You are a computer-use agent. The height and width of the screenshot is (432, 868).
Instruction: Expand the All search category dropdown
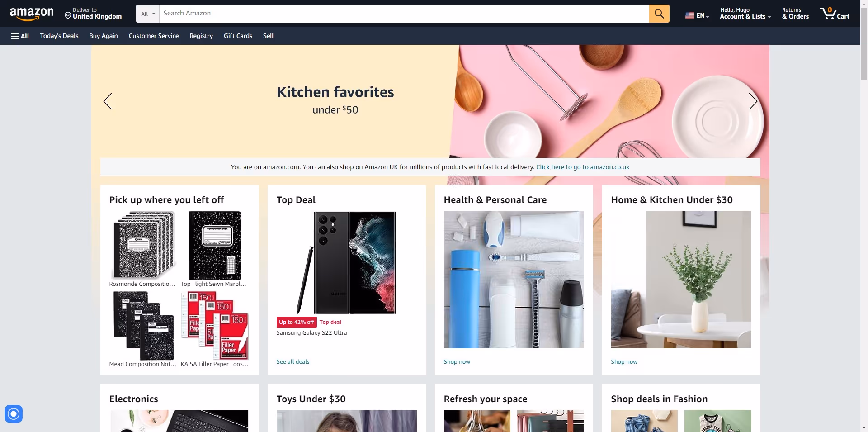pos(148,14)
